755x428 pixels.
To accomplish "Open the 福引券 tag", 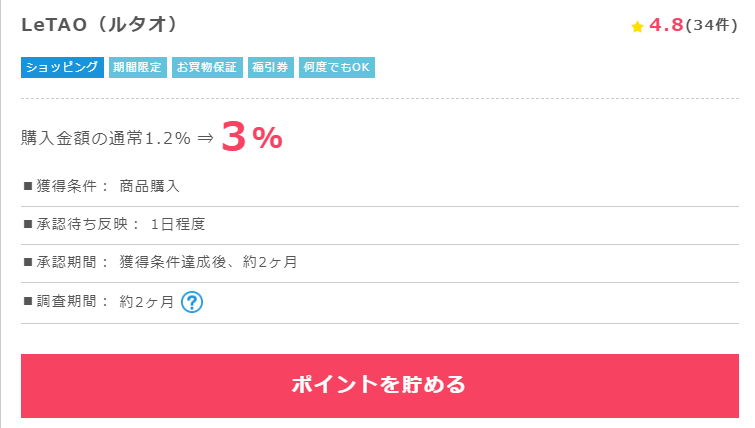I will point(271,67).
